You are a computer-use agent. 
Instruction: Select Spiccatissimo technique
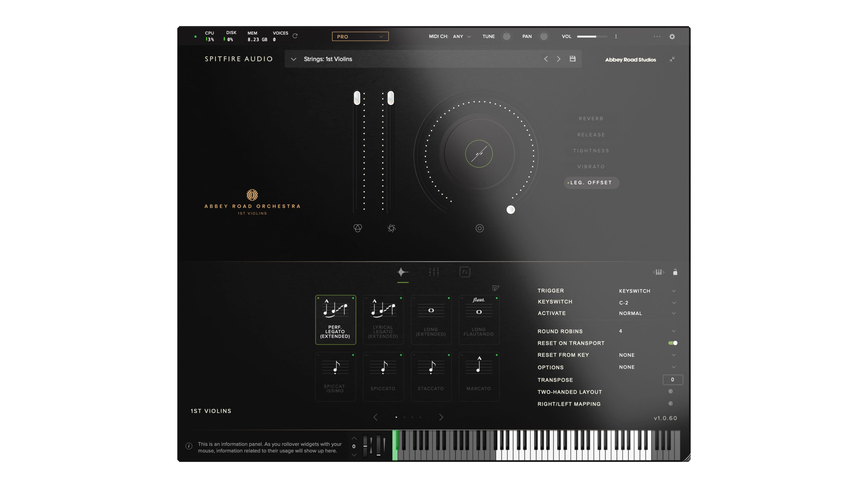335,377
